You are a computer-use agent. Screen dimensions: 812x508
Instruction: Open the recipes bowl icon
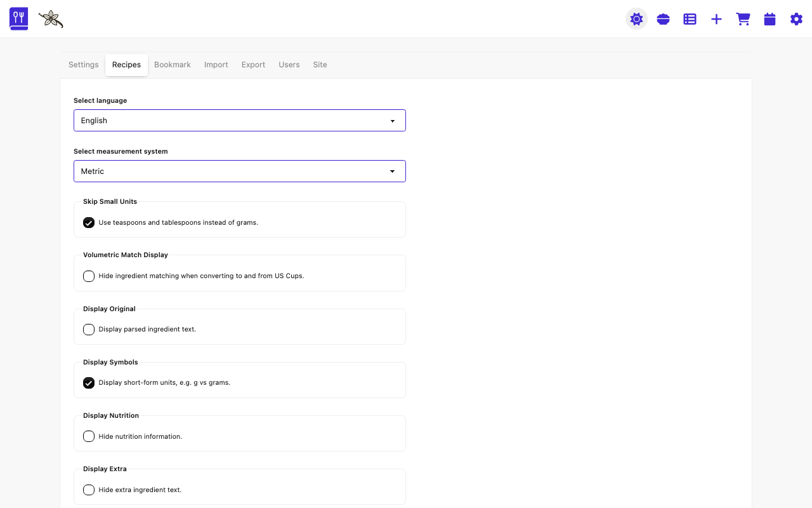point(663,19)
